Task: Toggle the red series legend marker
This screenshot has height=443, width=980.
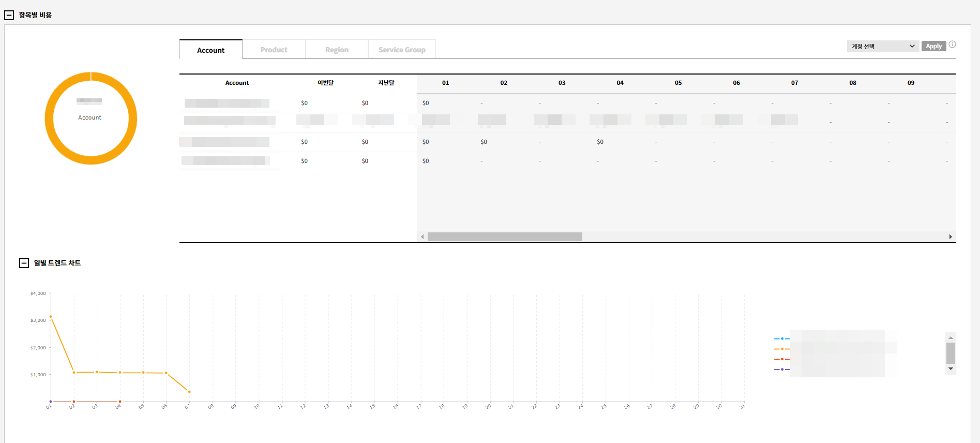Action: 782,359
